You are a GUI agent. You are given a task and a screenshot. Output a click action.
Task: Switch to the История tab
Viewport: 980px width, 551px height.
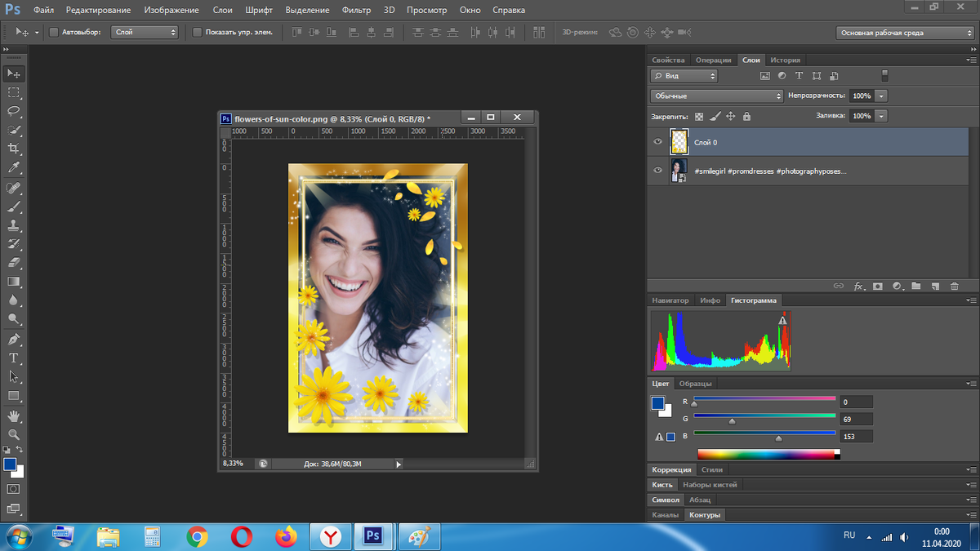[786, 60]
